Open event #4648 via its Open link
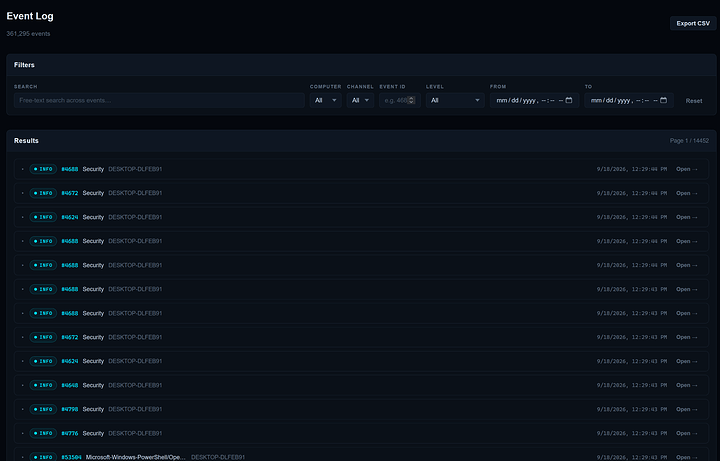 [x=686, y=385]
